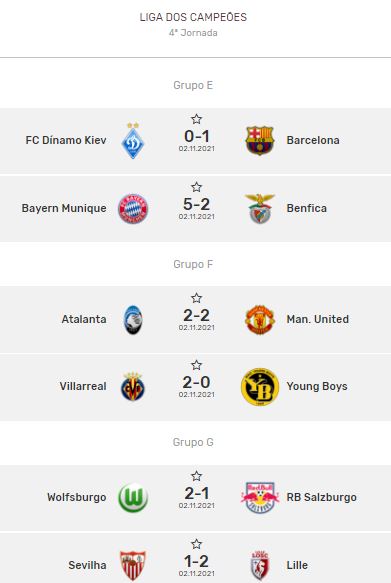Mark Villarreal vs Young Boys as favorite

(196, 365)
